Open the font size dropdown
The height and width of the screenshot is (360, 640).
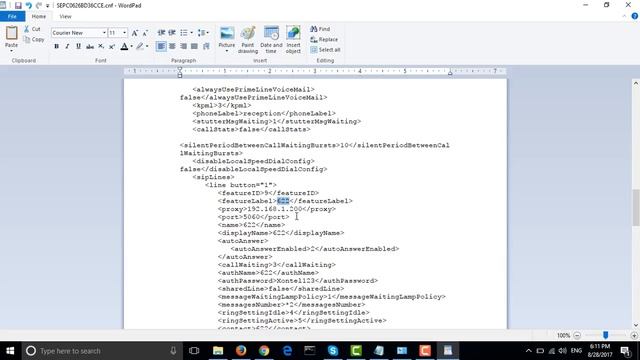124,33
